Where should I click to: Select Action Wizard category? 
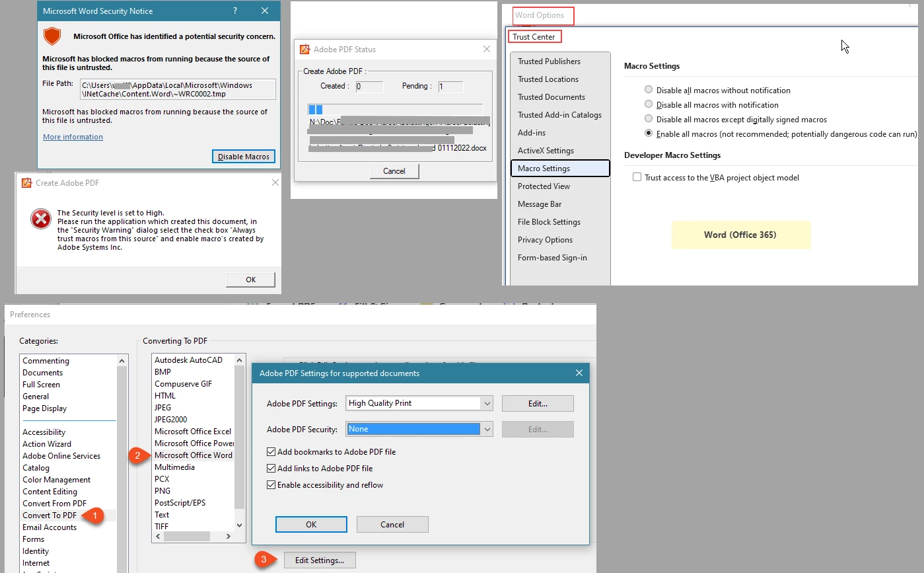tap(47, 444)
